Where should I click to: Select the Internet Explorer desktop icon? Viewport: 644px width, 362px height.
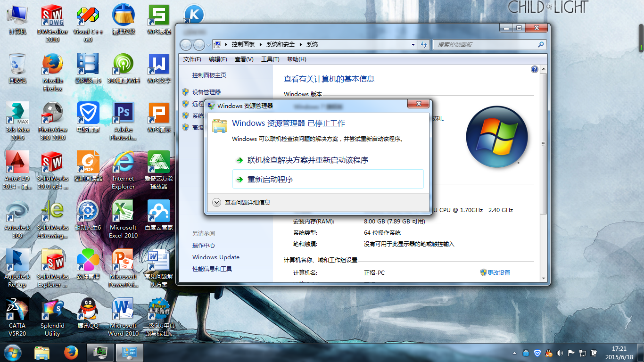tap(124, 171)
